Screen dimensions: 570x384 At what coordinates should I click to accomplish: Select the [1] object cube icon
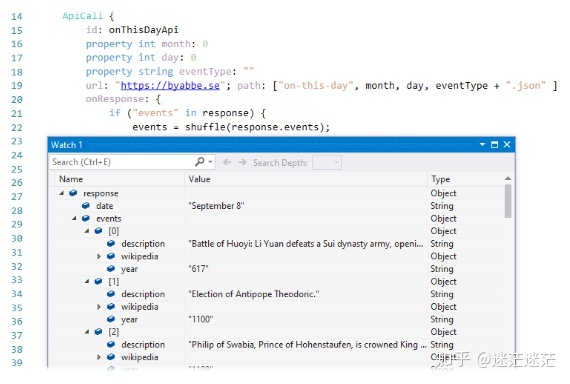(99, 281)
